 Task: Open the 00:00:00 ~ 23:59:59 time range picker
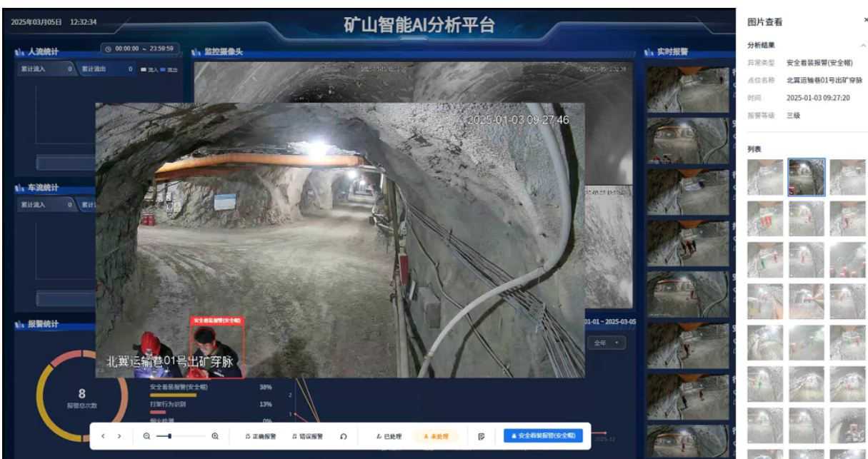[144, 49]
